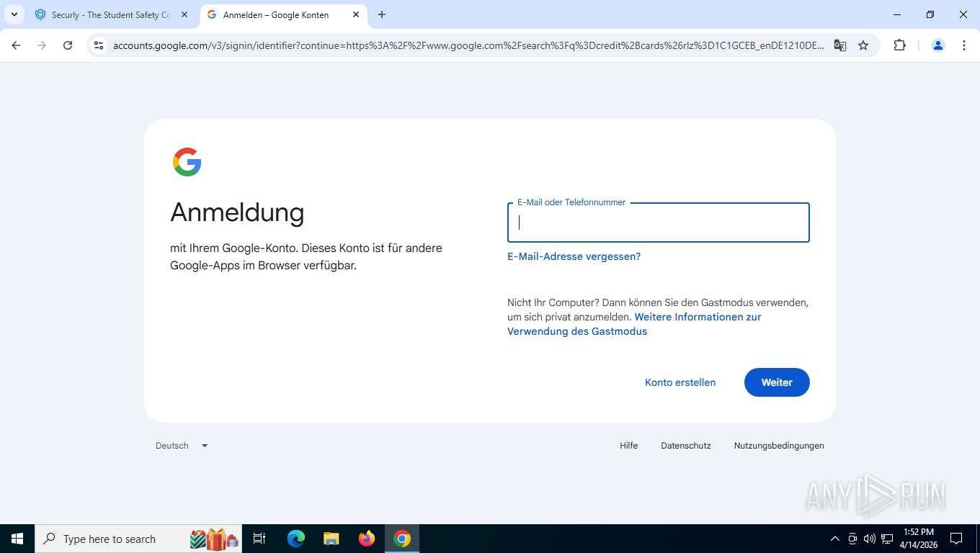The height and width of the screenshot is (553, 980).
Task: Click the Google logo on sign-in card
Action: click(187, 162)
